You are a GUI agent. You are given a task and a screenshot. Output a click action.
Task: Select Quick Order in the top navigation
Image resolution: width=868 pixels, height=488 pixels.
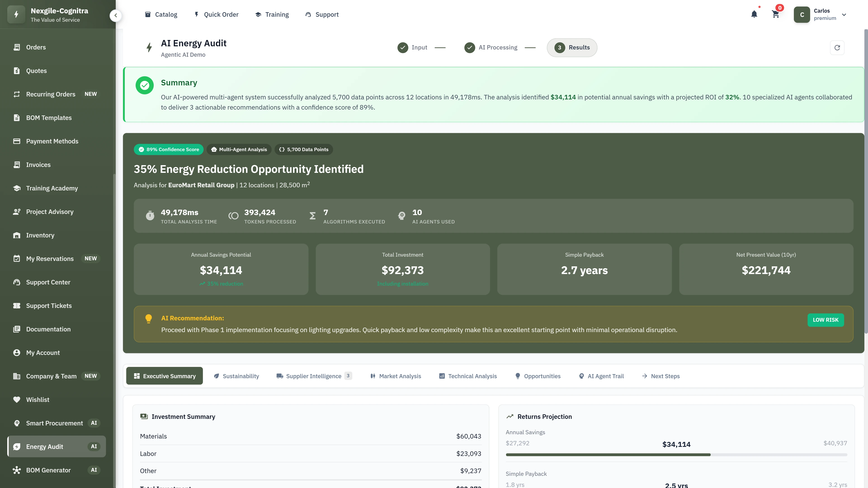click(x=216, y=14)
